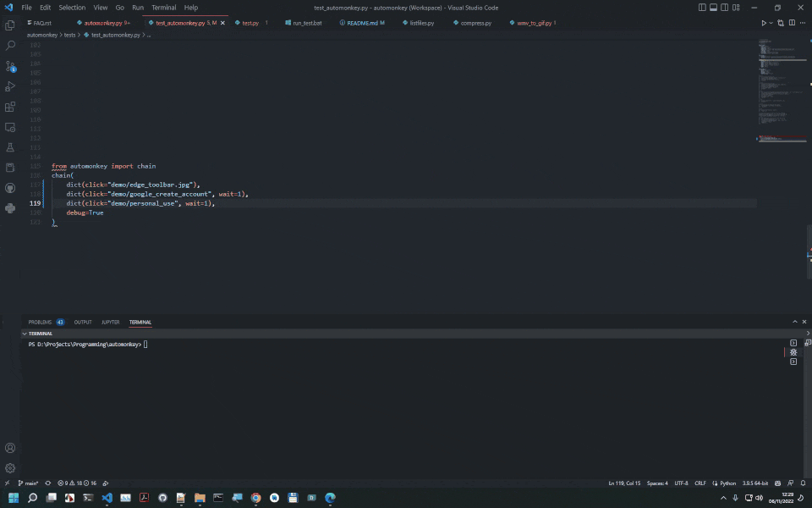Switch to the compress.py tab

click(471, 23)
